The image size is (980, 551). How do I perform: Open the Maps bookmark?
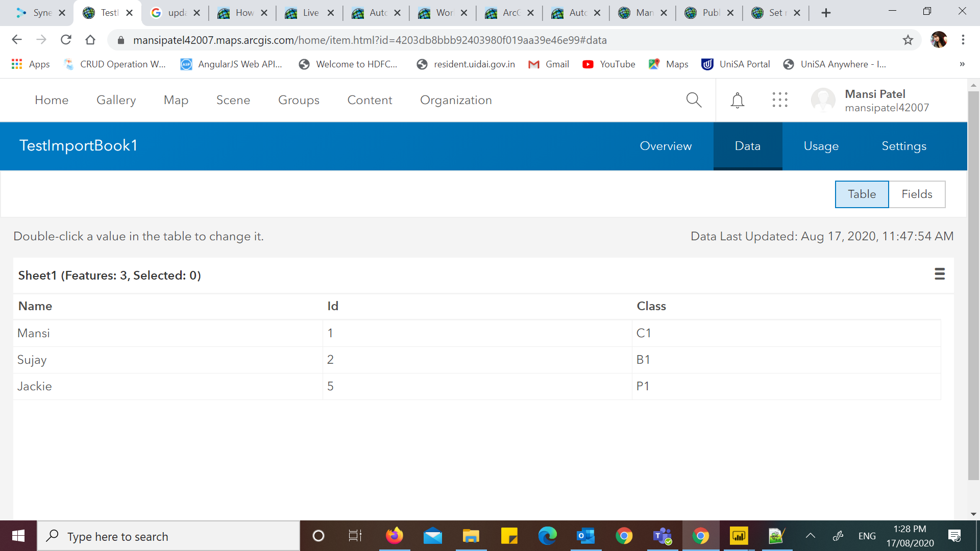pos(668,64)
